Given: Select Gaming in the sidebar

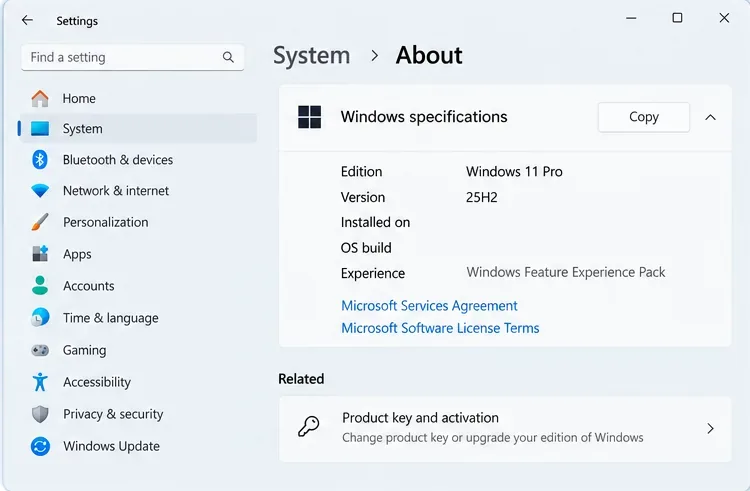Looking at the screenshot, I should (139, 350).
